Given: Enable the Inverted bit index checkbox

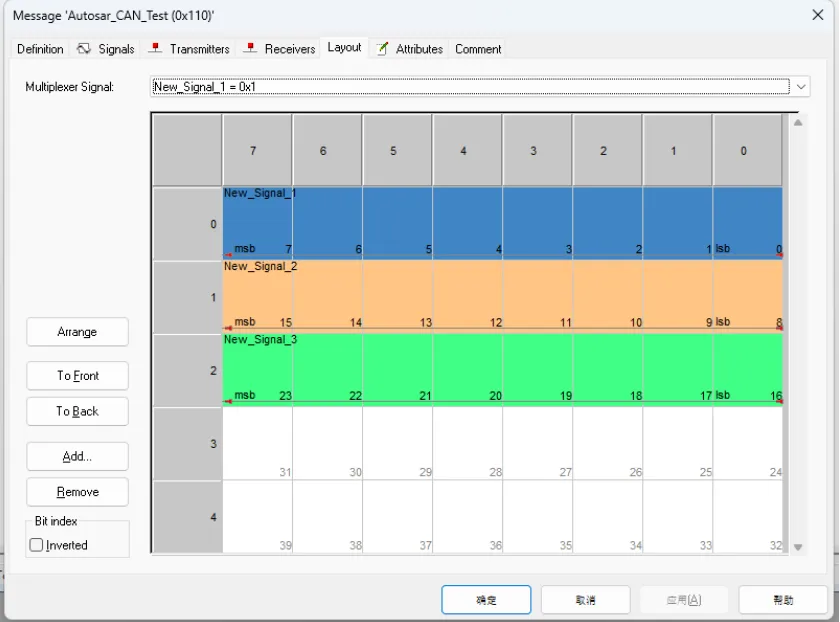Looking at the screenshot, I should point(37,545).
